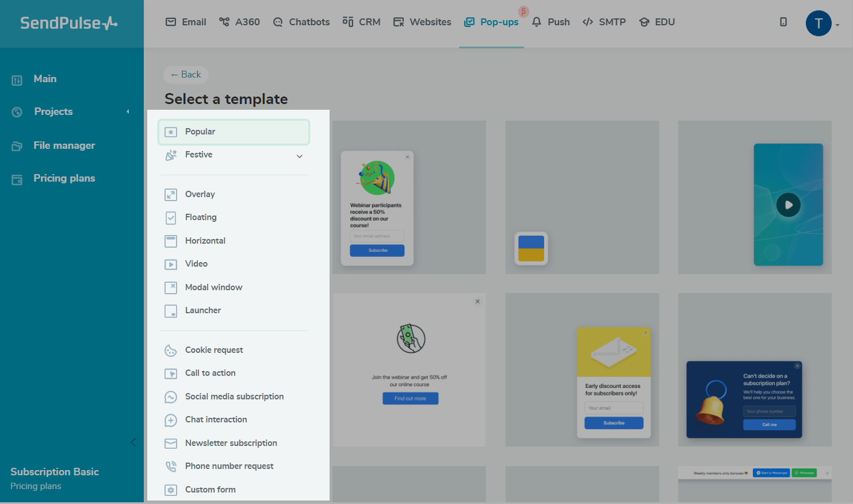Filter templates by Launcher

click(x=202, y=310)
